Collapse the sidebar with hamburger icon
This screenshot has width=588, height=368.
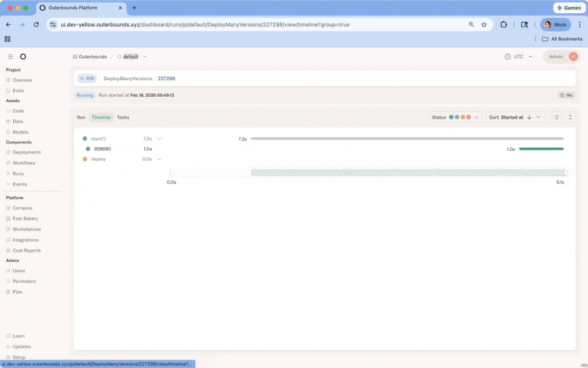(x=11, y=56)
